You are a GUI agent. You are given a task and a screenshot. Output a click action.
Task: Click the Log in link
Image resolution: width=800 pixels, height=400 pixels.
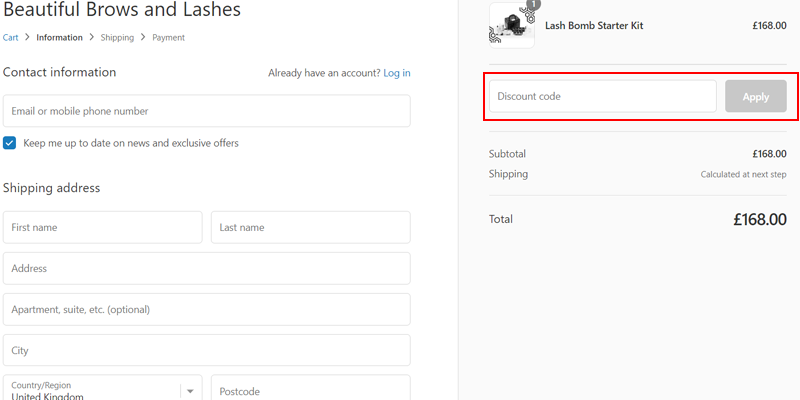click(x=396, y=73)
